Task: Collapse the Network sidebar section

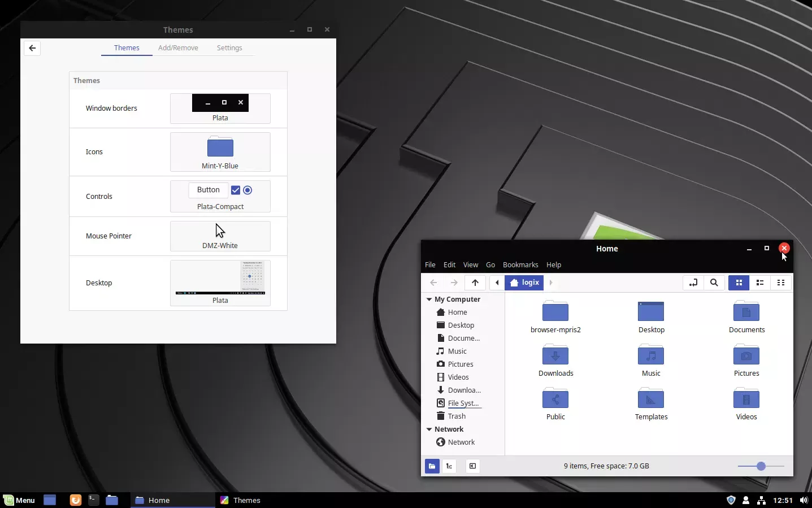Action: (x=429, y=429)
